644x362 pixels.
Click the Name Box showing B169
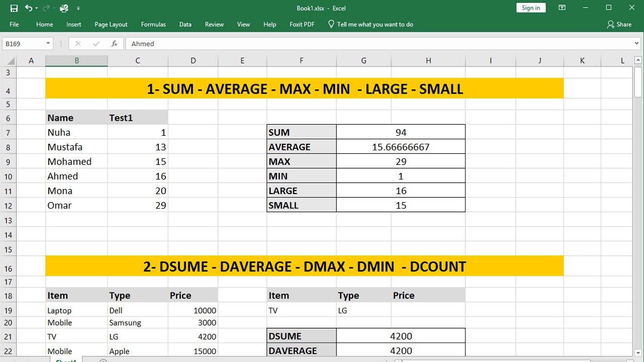23,44
